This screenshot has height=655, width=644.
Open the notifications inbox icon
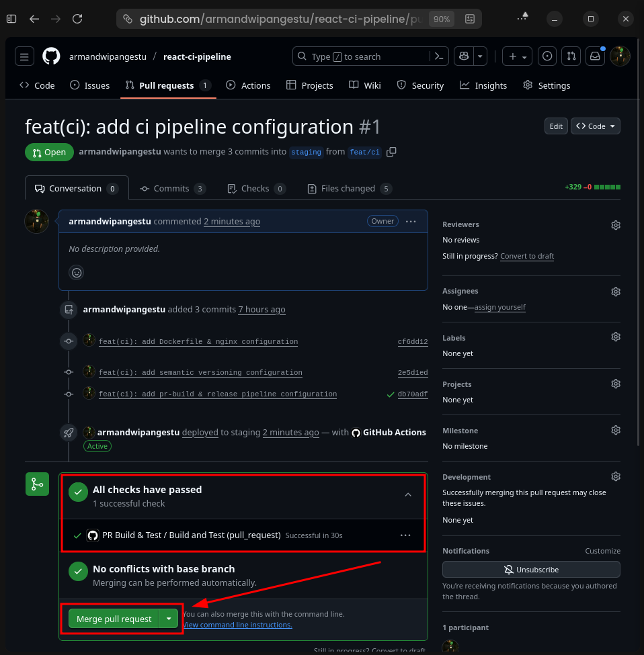594,56
